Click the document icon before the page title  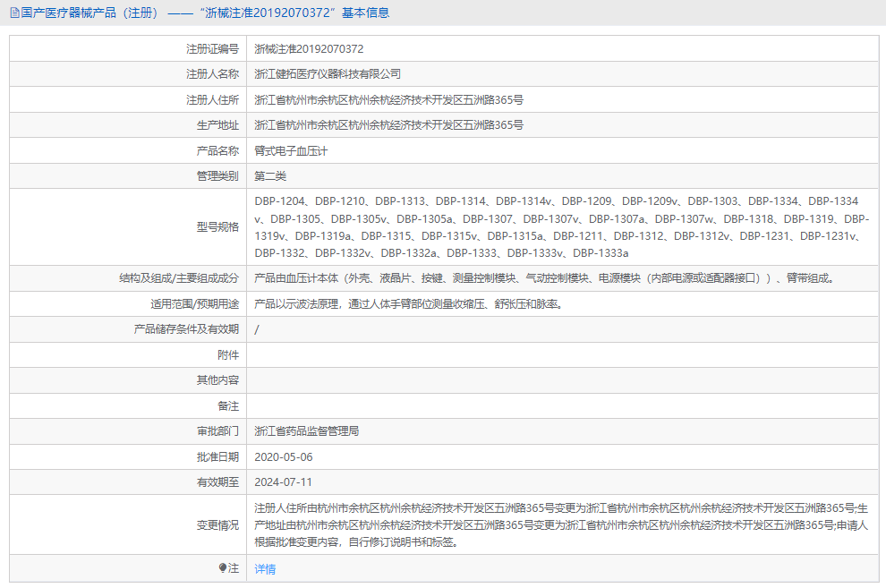point(11,13)
